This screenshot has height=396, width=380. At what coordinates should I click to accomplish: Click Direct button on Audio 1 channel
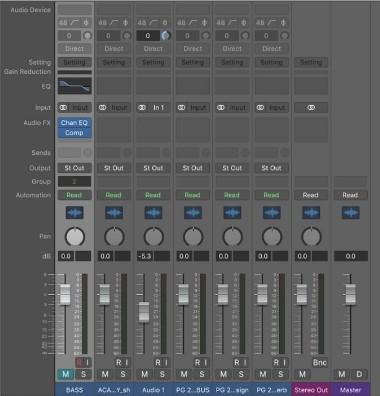[153, 49]
